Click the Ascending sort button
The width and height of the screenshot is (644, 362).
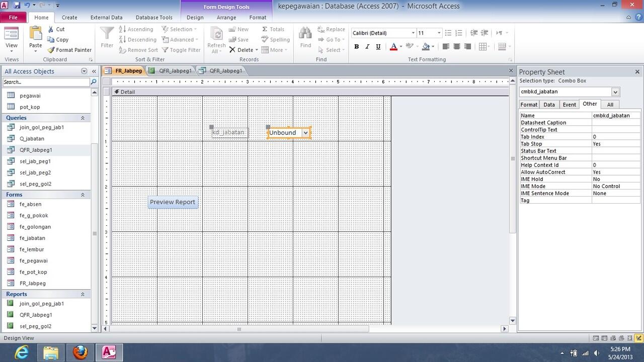click(136, 30)
